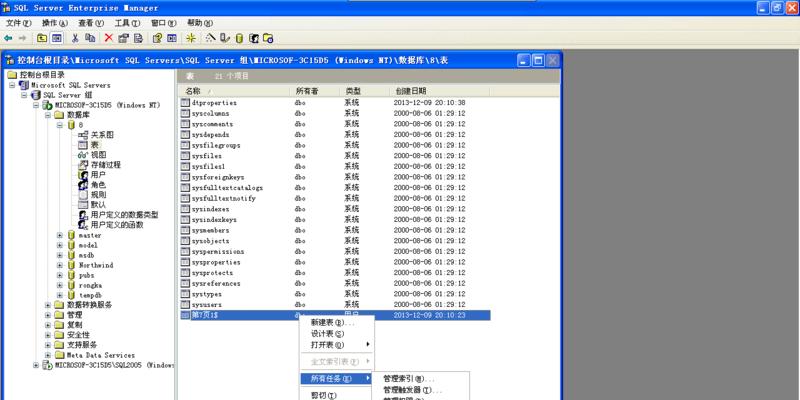Select the 默认 defaults node
800x400 pixels.
tap(98, 205)
